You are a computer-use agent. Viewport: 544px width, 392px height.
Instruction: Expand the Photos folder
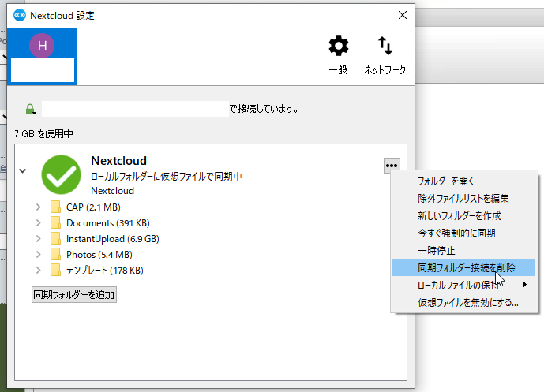(x=38, y=255)
